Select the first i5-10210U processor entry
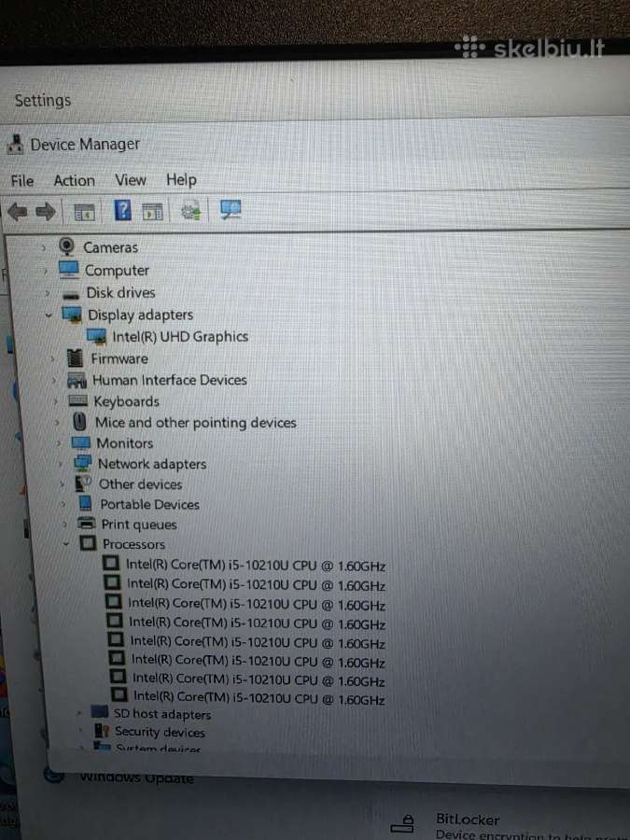The width and height of the screenshot is (630, 840). click(x=256, y=566)
